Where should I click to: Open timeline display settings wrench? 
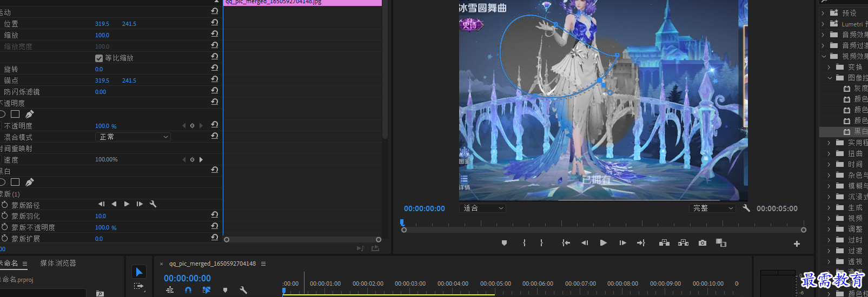coord(243,290)
